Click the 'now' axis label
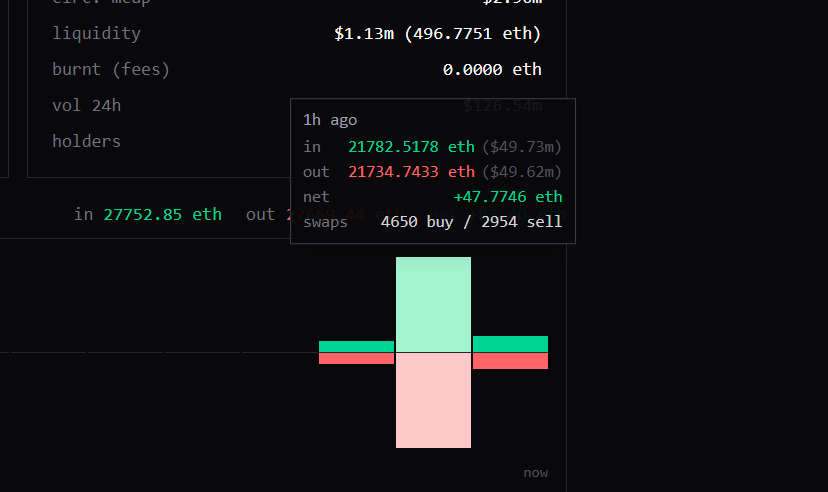 535,473
